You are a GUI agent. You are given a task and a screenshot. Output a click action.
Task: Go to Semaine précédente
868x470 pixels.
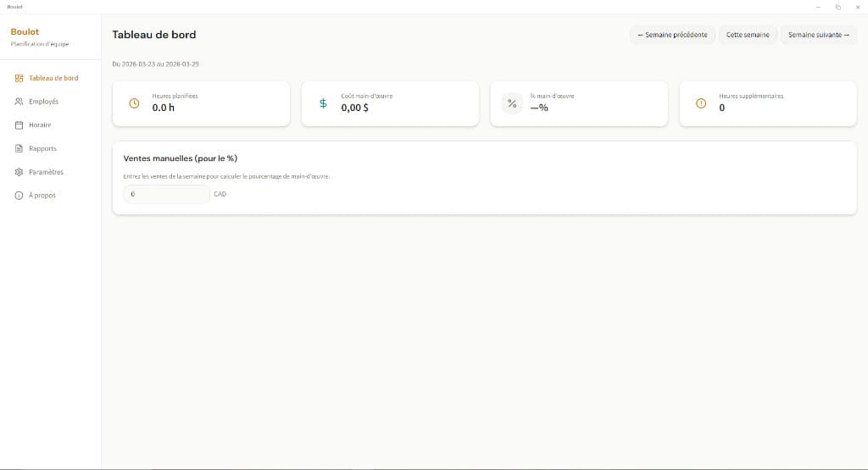pos(672,35)
